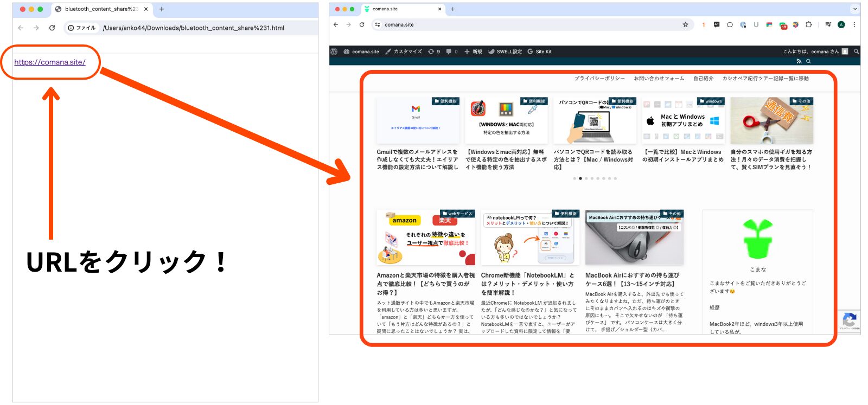Open the Amazonと楽天市場 article thumbnail
Viewport: 868px width, 405px height.
tap(426, 237)
